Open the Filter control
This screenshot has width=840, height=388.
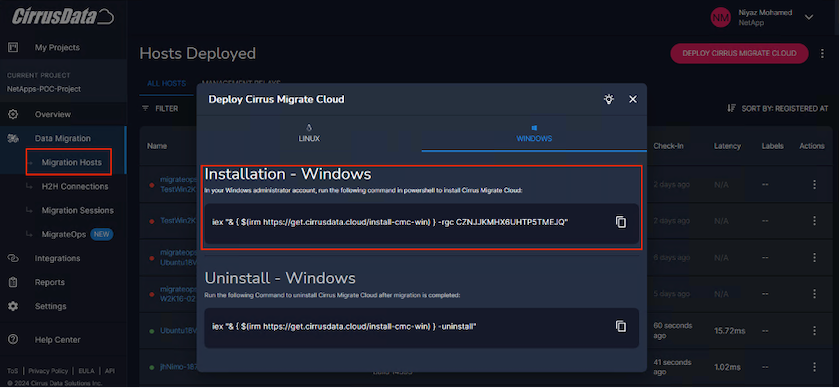(x=160, y=108)
